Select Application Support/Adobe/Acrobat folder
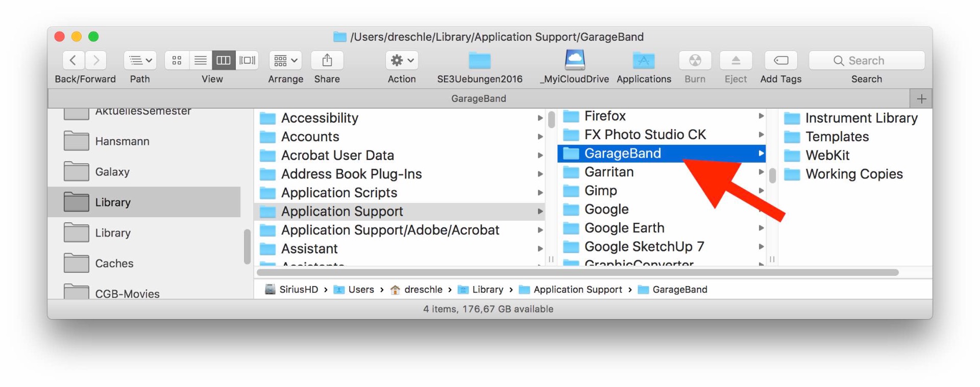The width and height of the screenshot is (980, 387). pyautogui.click(x=399, y=230)
